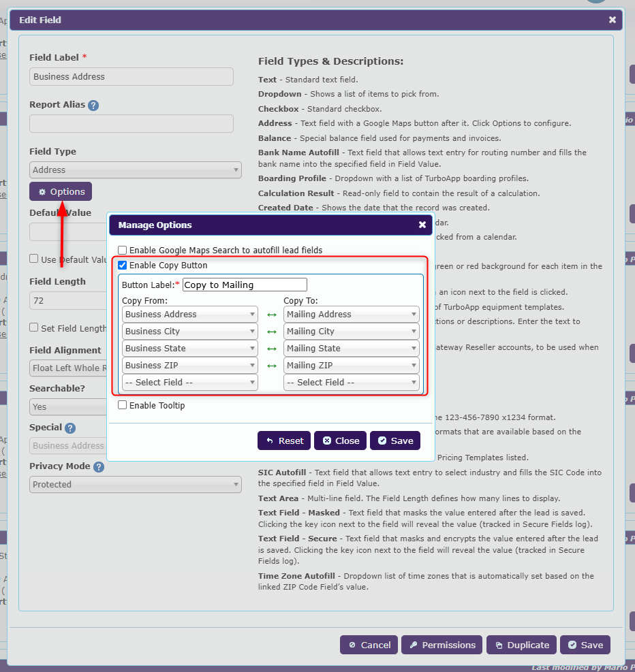This screenshot has height=672, width=635.
Task: Close the Manage Options dialog with X
Action: click(x=422, y=225)
